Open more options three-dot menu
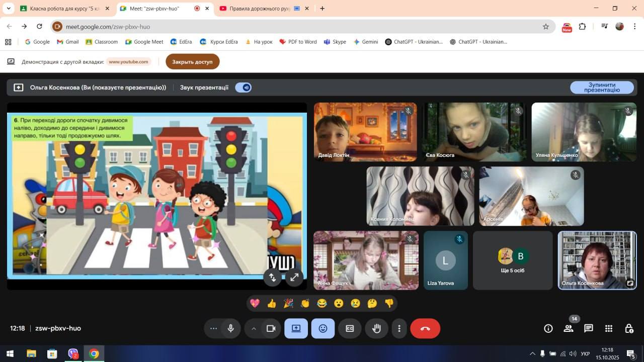Viewport: 644px width, 362px height. pyautogui.click(x=399, y=328)
